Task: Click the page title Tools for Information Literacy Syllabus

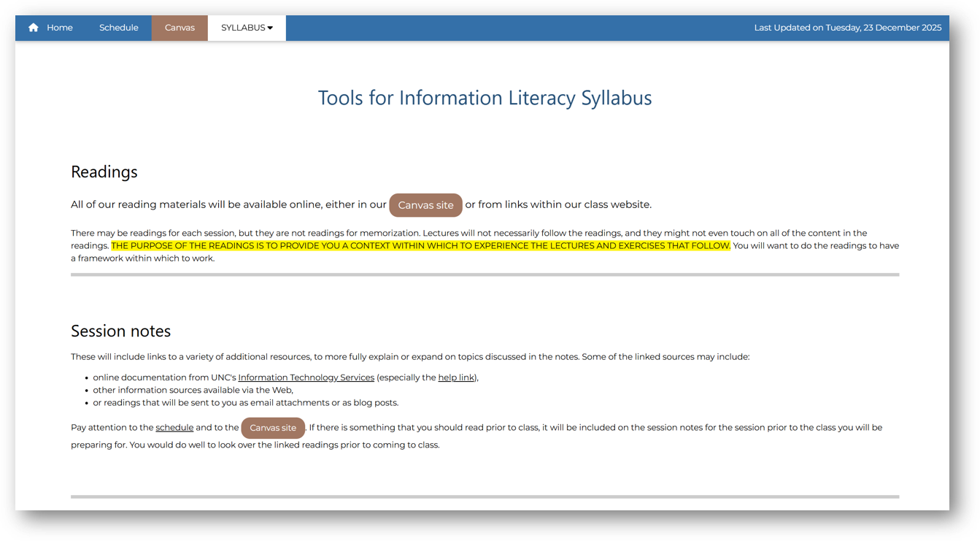Action: pyautogui.click(x=485, y=97)
